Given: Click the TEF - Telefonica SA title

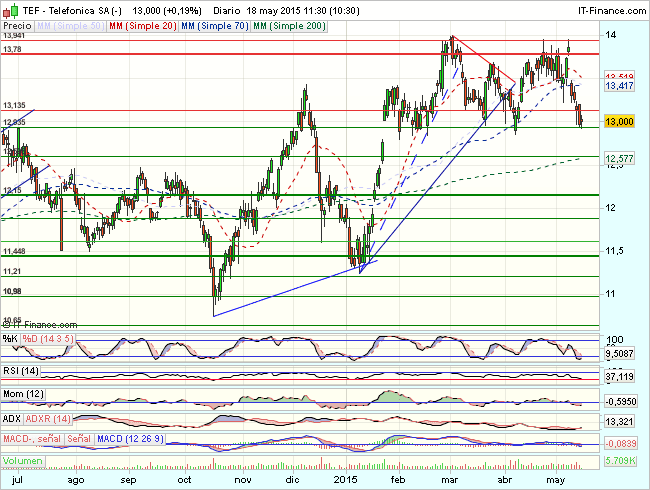Looking at the screenshot, I should click(72, 11).
